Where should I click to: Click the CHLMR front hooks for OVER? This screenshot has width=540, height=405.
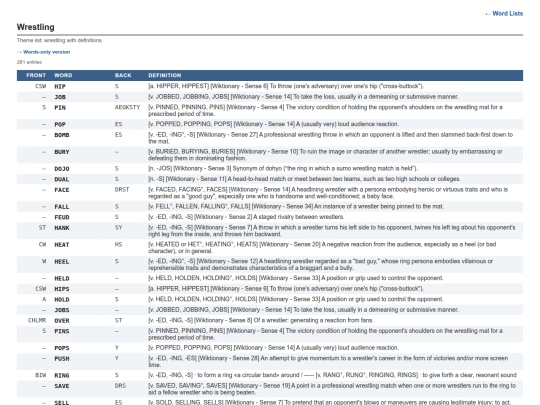click(x=37, y=321)
